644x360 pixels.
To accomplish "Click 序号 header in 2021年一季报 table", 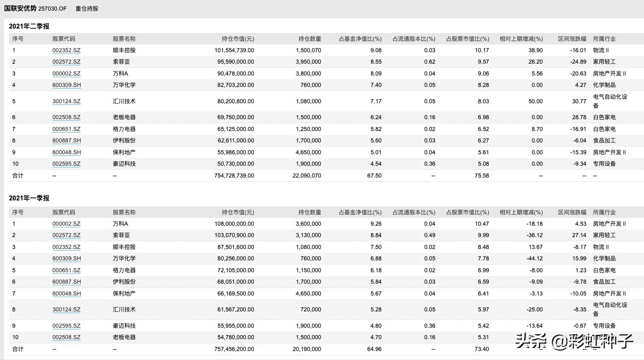I will [18, 212].
